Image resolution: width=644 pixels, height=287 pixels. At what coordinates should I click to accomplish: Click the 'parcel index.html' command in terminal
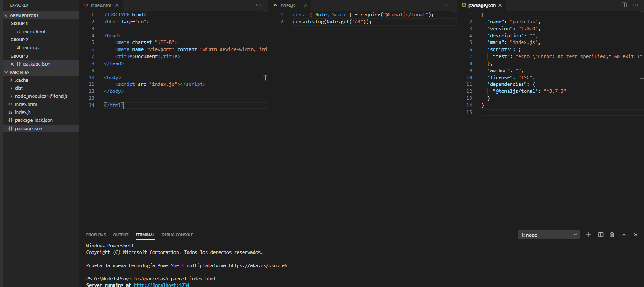click(x=193, y=279)
